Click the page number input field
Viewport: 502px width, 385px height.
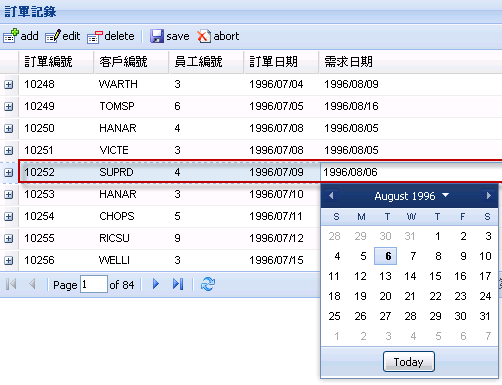(94, 284)
